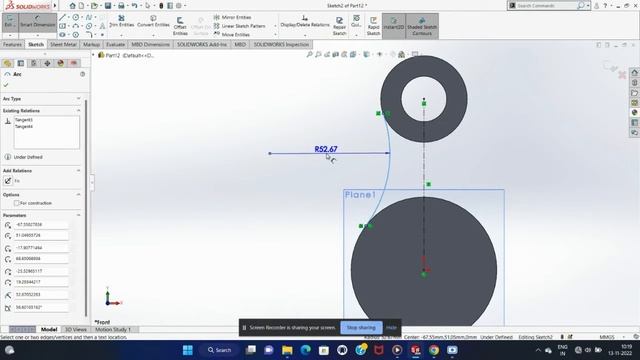Switch to the Markup tab

point(91,44)
